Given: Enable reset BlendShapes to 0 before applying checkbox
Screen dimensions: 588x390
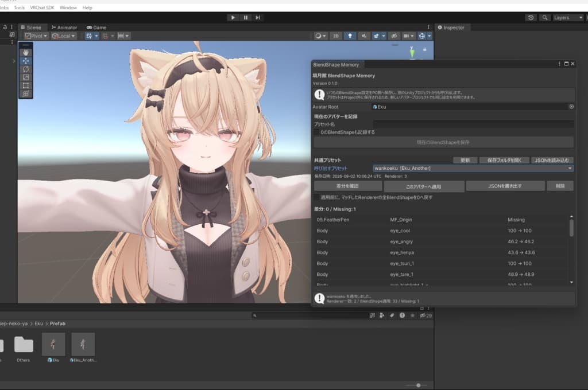Looking at the screenshot, I should point(316,197).
